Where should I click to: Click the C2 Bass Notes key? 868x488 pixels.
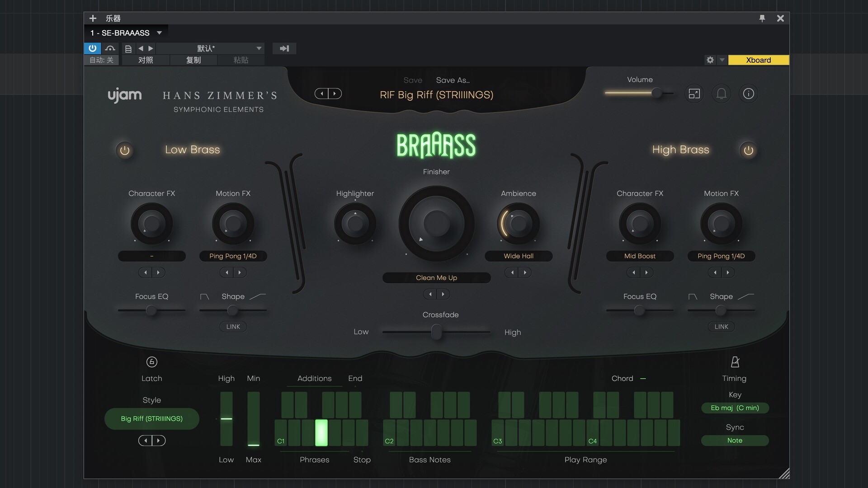(x=389, y=432)
